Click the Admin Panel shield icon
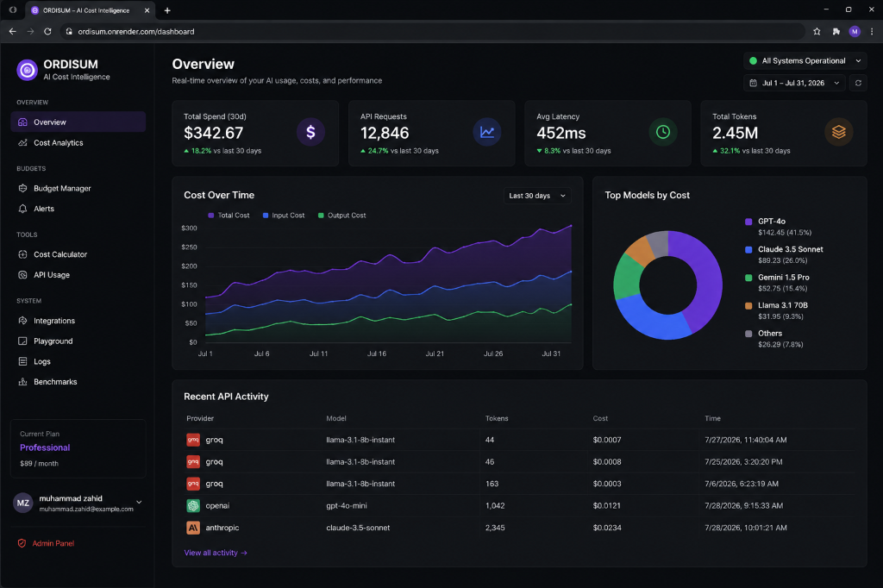 click(x=22, y=543)
